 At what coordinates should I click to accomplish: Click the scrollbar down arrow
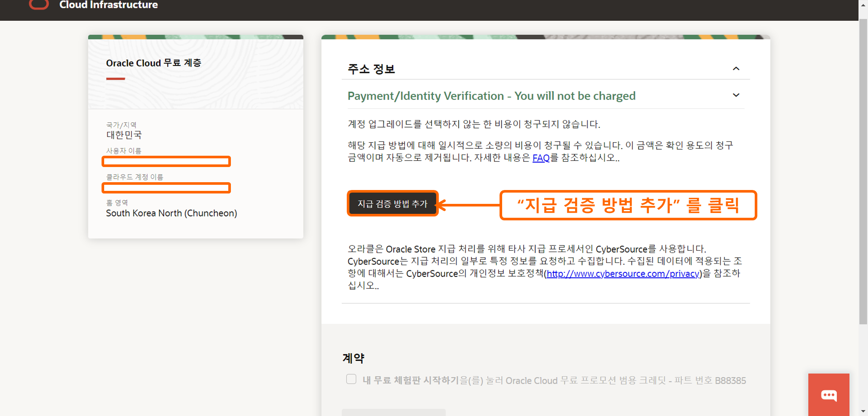pos(863,411)
